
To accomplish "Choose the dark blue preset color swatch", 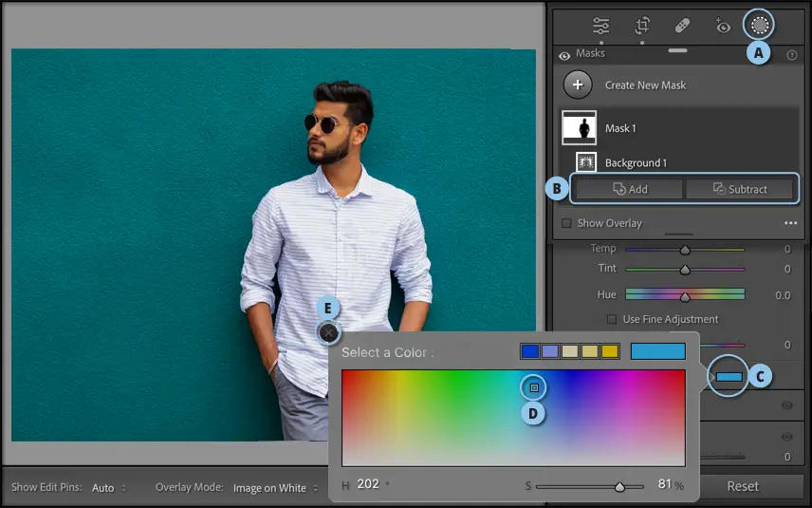I will 529,351.
